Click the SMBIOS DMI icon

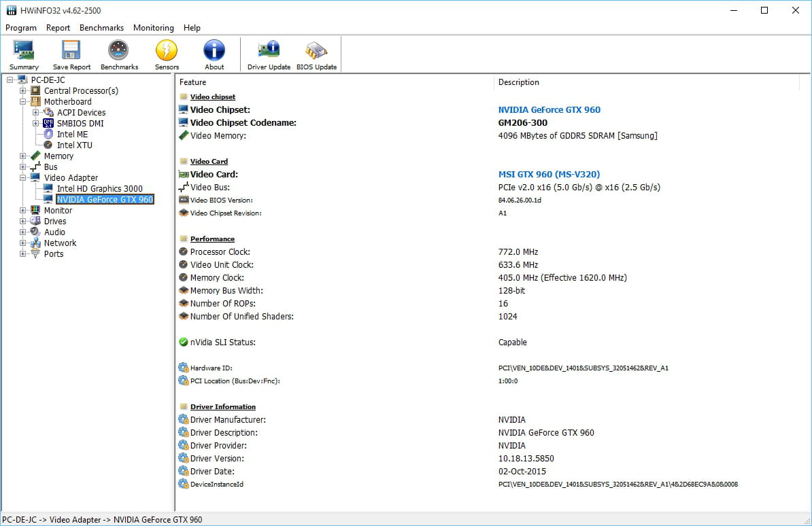click(48, 123)
